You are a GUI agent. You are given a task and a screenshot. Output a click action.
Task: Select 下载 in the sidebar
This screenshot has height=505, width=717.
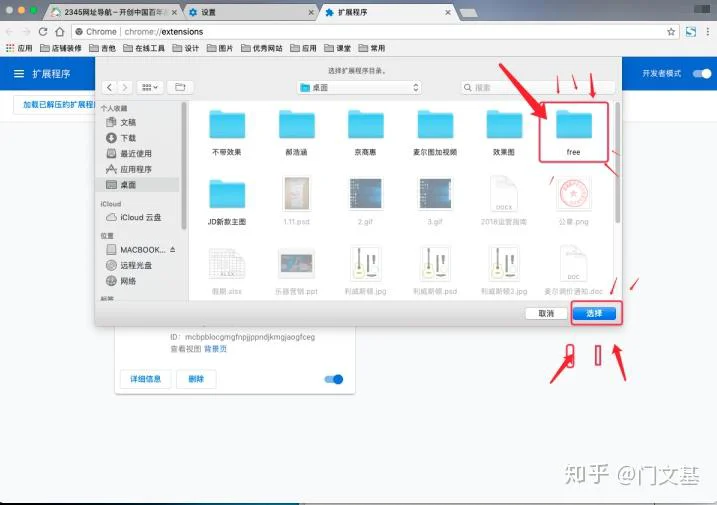128,137
